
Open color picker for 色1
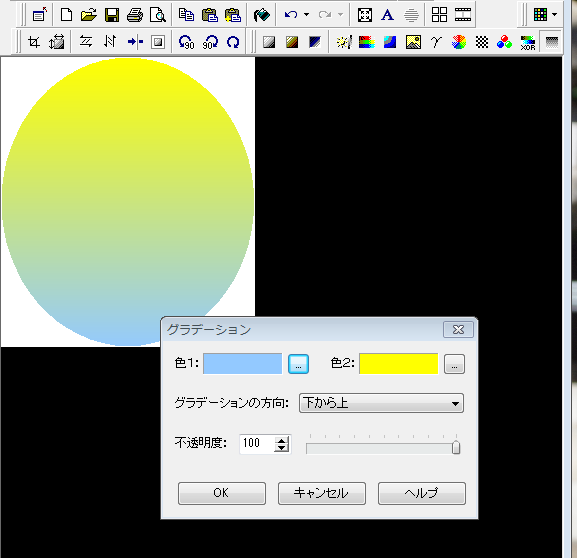click(x=298, y=364)
